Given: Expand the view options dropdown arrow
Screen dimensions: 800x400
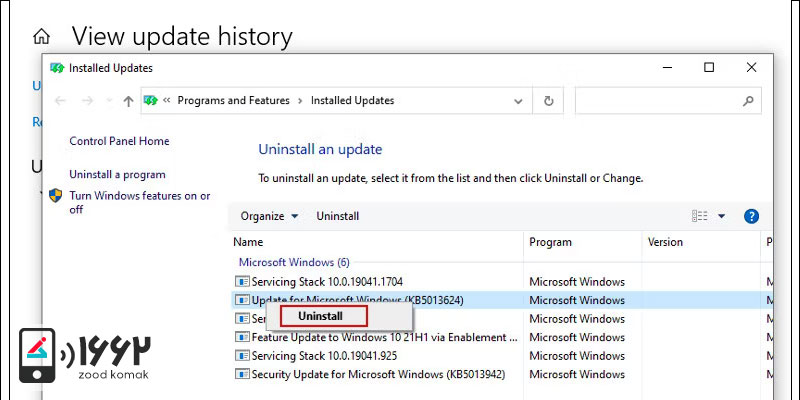Looking at the screenshot, I should point(721,216).
